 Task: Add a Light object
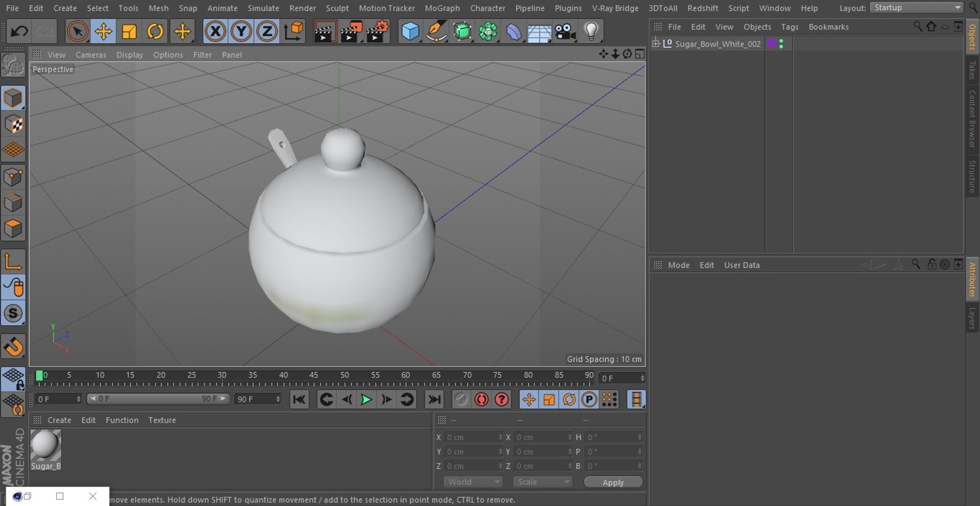click(x=591, y=32)
